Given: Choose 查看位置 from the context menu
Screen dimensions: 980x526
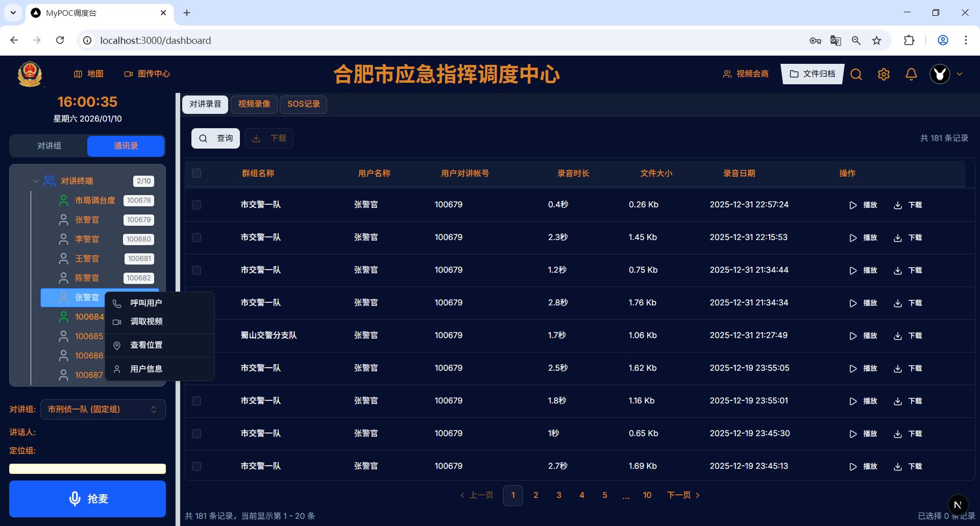Looking at the screenshot, I should click(146, 345).
